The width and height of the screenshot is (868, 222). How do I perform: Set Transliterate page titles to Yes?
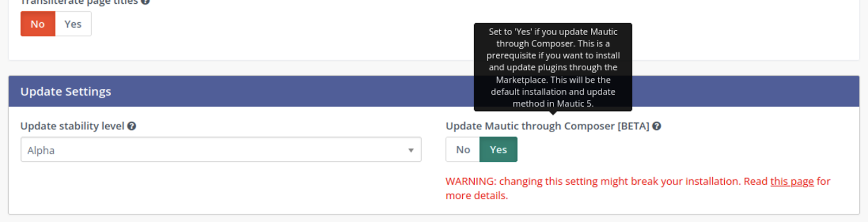[x=73, y=24]
